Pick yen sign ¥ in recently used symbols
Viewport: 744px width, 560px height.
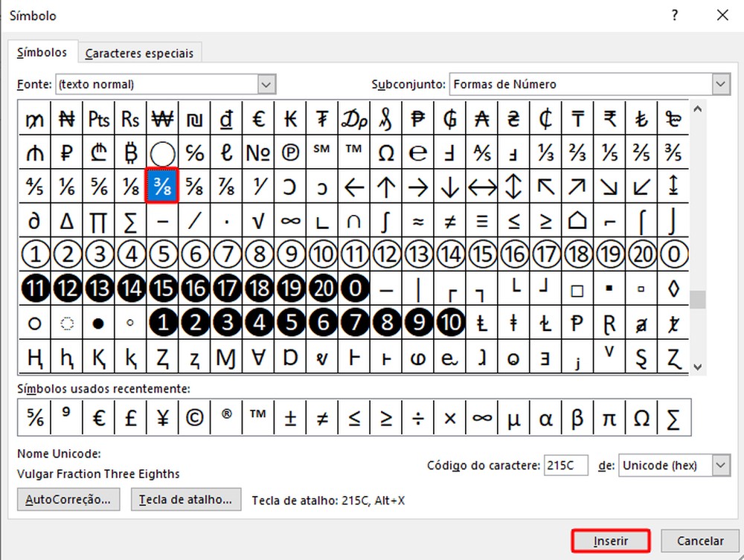[x=162, y=418]
